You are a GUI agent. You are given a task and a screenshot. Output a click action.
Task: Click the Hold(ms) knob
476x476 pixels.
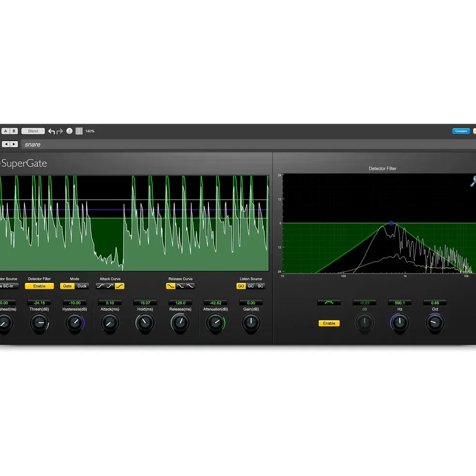click(x=145, y=323)
